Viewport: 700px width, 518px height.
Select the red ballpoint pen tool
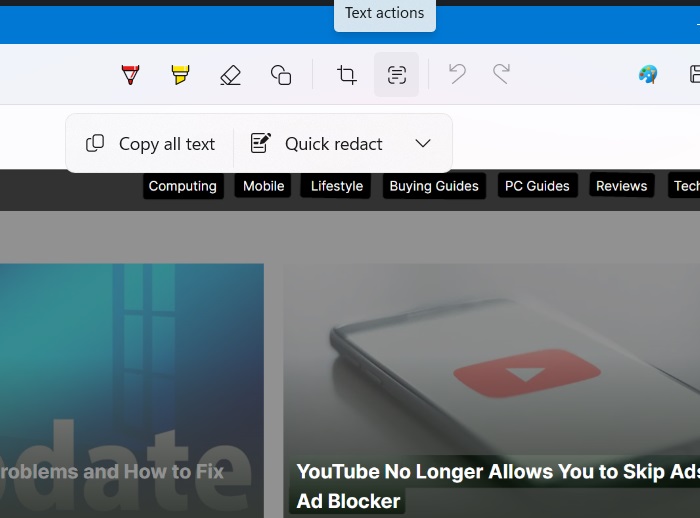(130, 75)
